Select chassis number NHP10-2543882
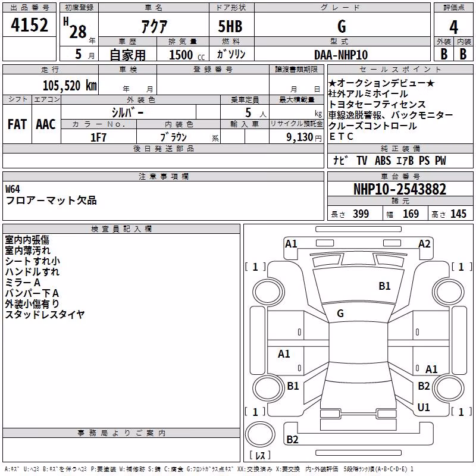476x476 pixels. tap(400, 189)
